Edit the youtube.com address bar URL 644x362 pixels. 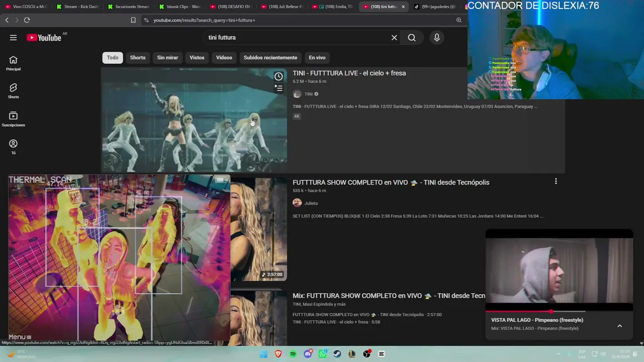coord(204,20)
